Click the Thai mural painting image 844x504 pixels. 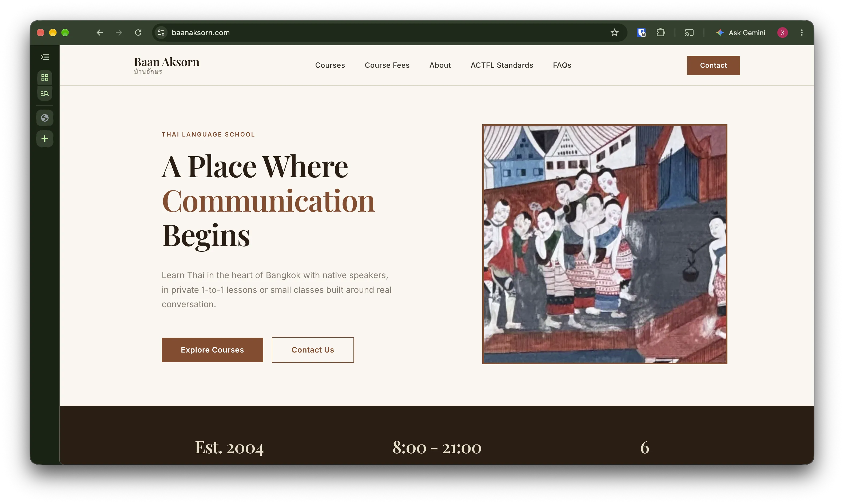click(x=604, y=244)
